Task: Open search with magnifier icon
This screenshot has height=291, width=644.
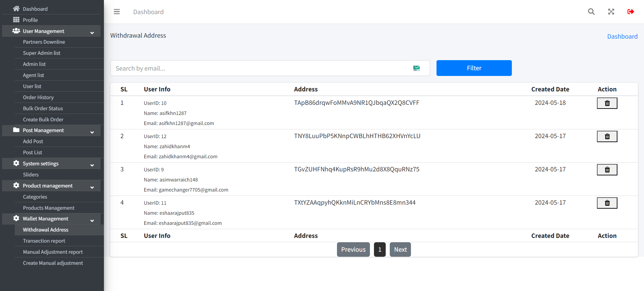Action: 591,12
